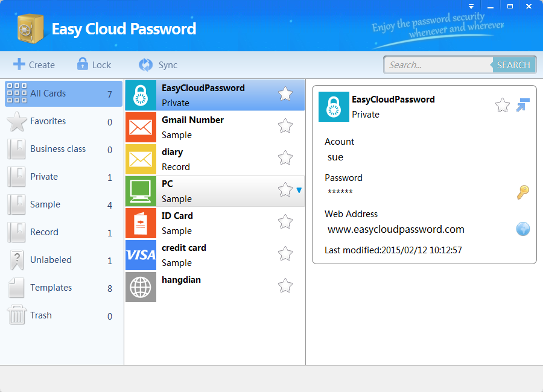Click the Sync button label
543x392 pixels.
(168, 65)
